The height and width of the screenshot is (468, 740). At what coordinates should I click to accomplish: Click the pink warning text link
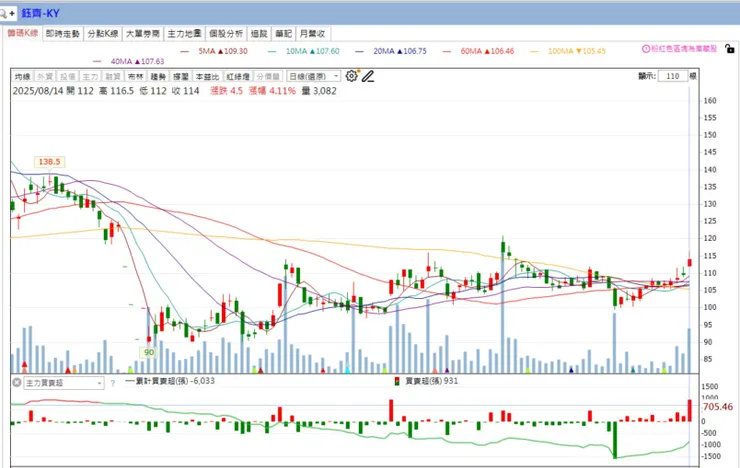click(683, 49)
